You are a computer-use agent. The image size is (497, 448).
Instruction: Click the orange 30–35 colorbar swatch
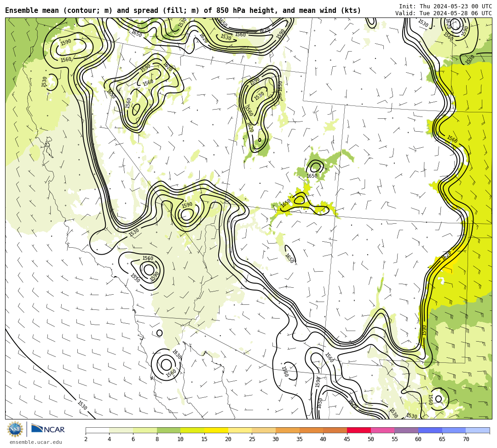[288, 430]
